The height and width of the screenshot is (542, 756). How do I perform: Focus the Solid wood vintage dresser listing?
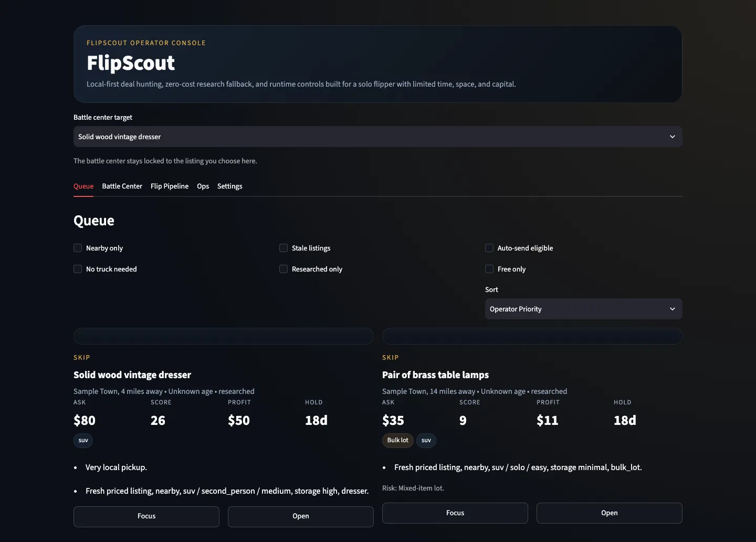[x=146, y=516]
